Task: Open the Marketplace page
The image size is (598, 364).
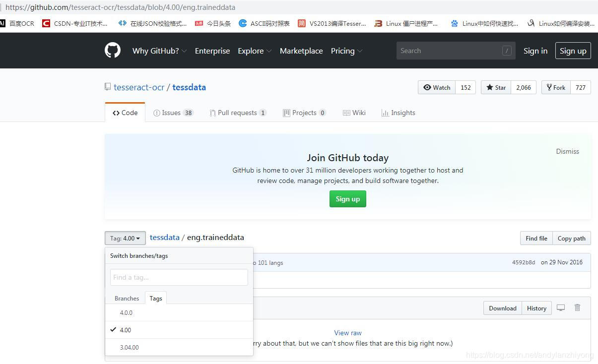Action: pyautogui.click(x=301, y=51)
